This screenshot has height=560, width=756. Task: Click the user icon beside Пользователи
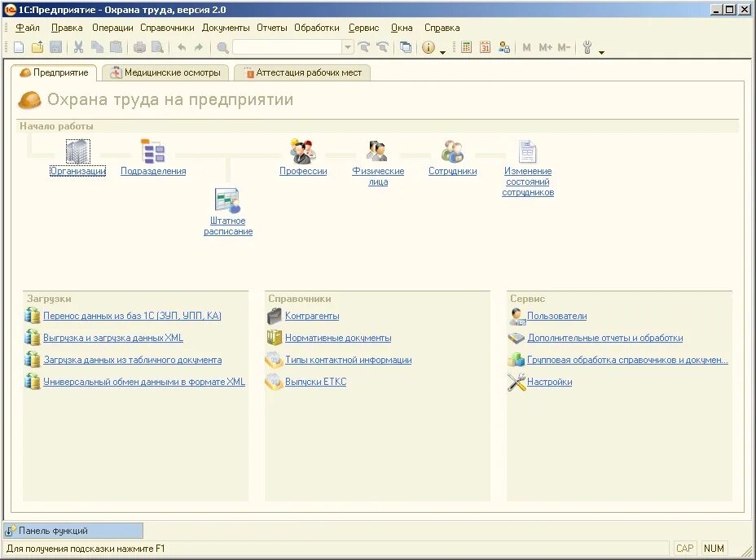tap(516, 316)
